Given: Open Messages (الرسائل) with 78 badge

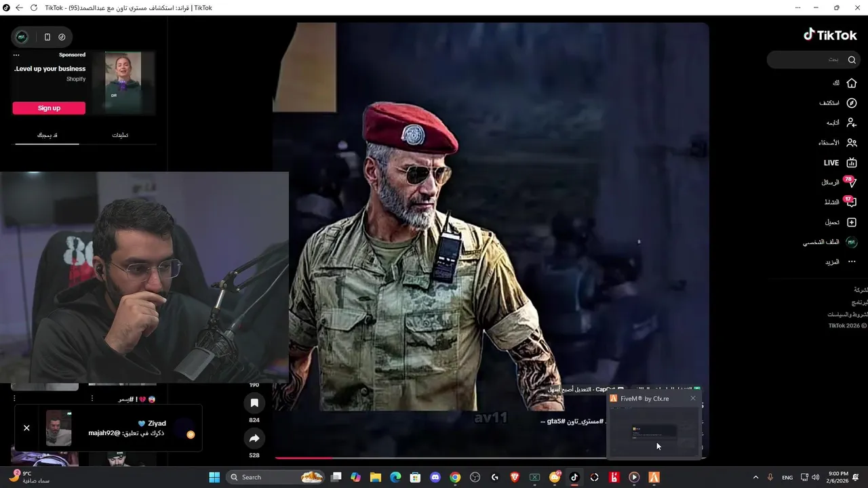Looking at the screenshot, I should click(852, 182).
